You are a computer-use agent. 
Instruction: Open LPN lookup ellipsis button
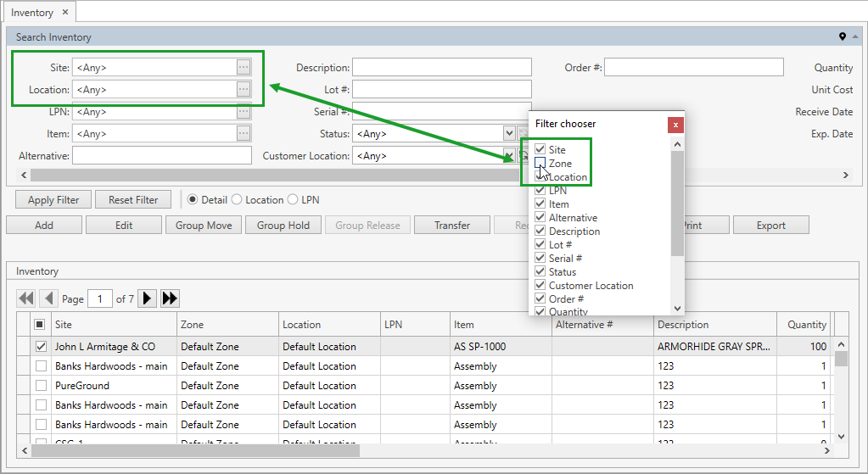click(244, 111)
